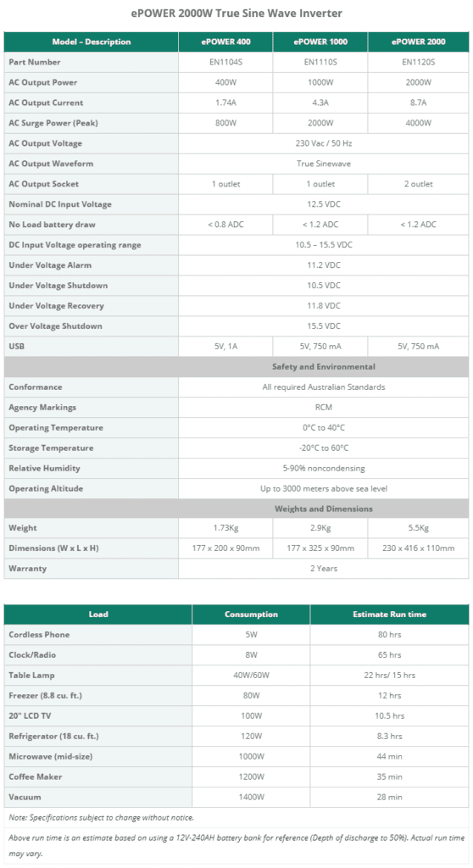Click the 230 x 416 x 110mm dimensions cell

coord(418,548)
